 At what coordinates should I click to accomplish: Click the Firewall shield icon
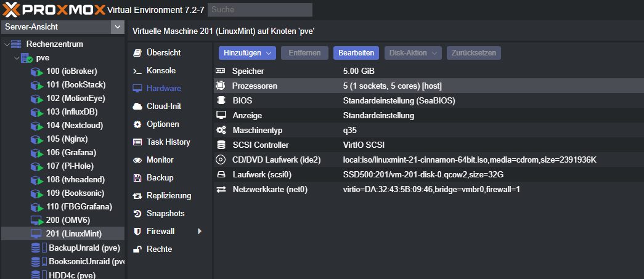137,232
